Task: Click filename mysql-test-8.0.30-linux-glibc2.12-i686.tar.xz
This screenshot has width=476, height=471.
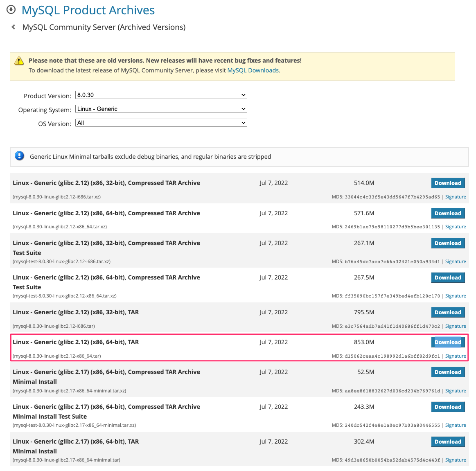Action: 62,261
